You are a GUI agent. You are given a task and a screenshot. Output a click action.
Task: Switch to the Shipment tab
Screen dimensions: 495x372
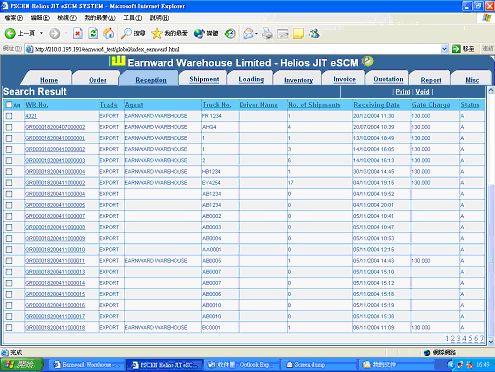(x=204, y=79)
